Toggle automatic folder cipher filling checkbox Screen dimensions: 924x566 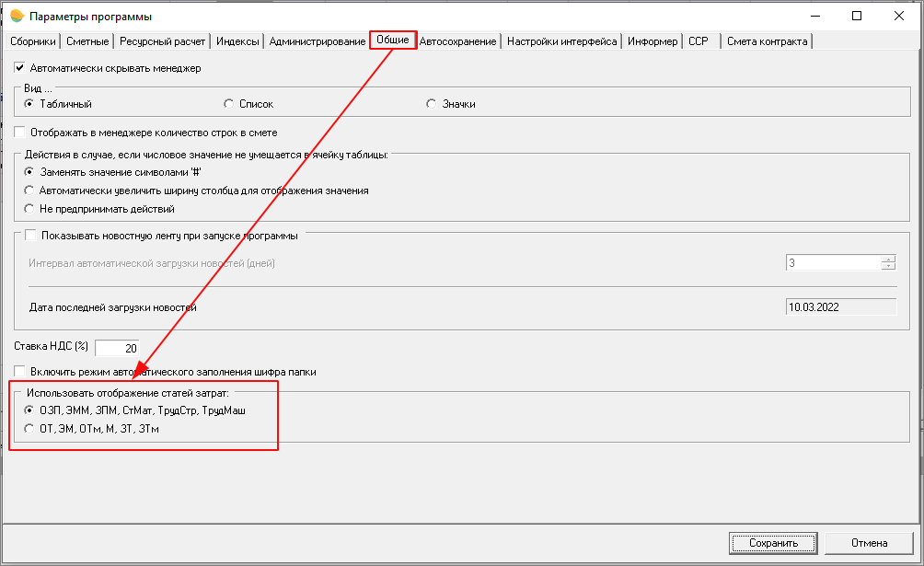tap(20, 372)
